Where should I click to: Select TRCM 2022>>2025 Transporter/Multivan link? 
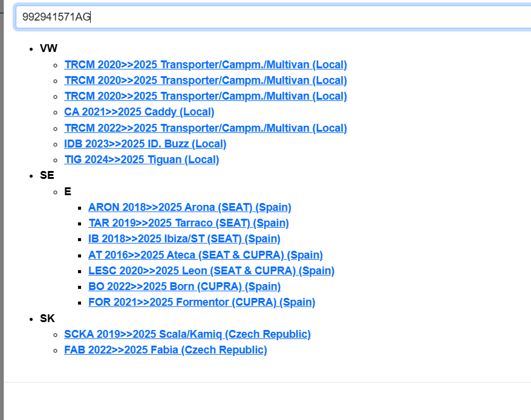pos(206,128)
